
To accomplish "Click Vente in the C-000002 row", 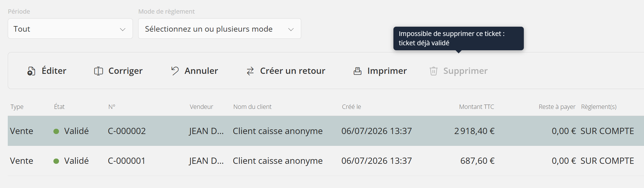I will click(x=21, y=131).
